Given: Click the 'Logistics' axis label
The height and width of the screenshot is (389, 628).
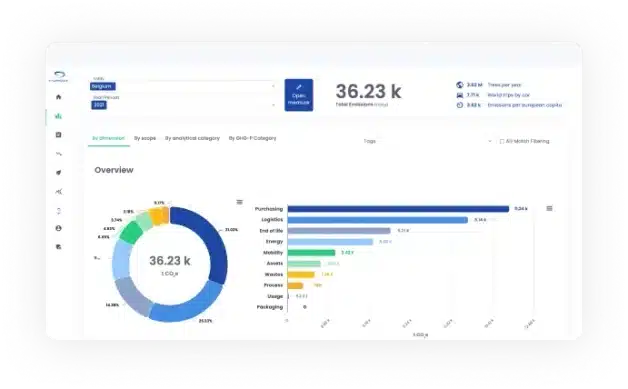Looking at the screenshot, I should [x=272, y=220].
